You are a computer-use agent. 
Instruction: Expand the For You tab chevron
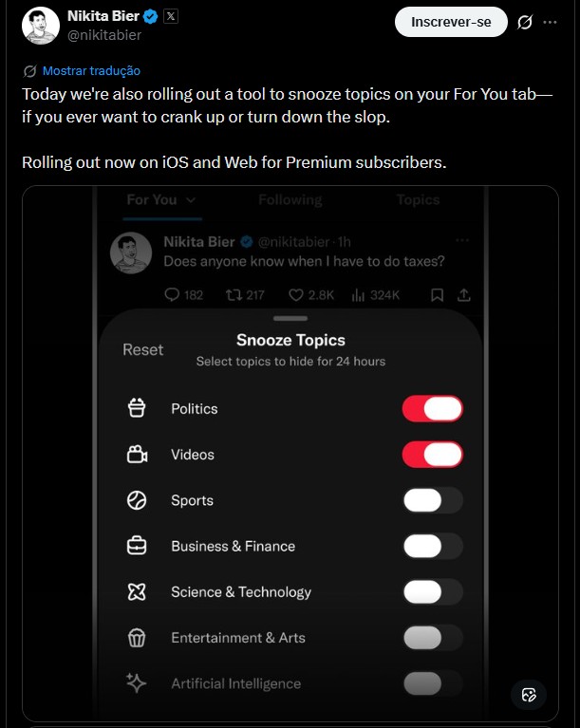(191, 200)
